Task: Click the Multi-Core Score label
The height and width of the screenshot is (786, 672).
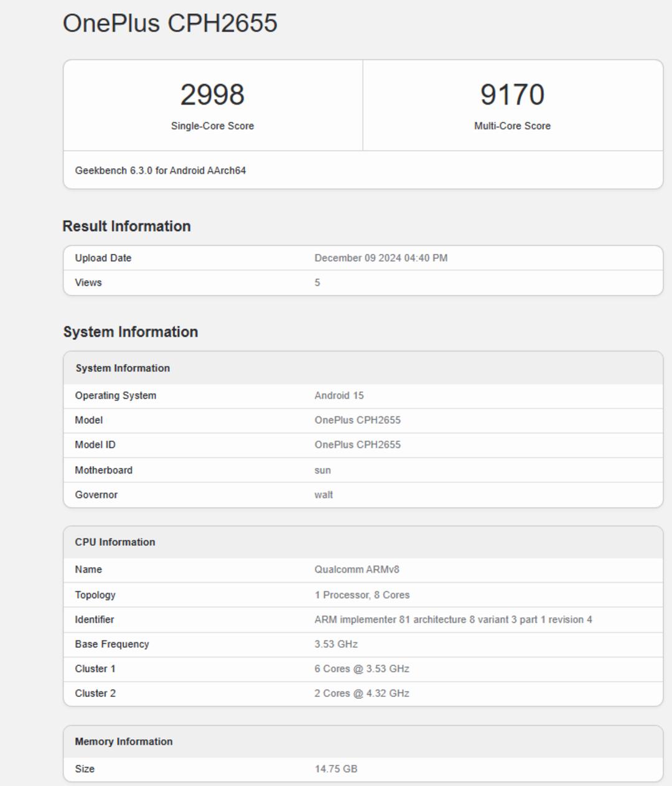Action: point(512,126)
